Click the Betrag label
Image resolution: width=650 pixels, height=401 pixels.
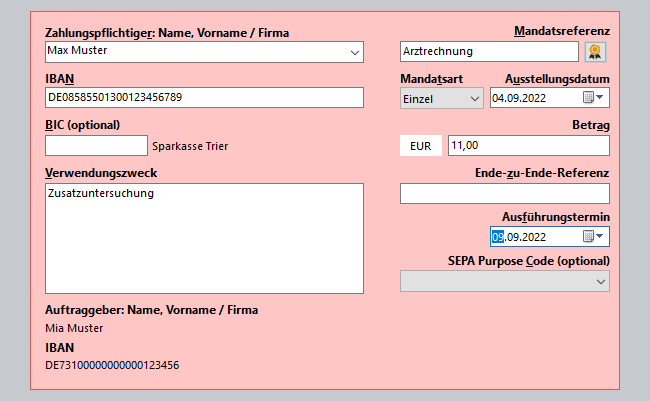pyautogui.click(x=591, y=125)
